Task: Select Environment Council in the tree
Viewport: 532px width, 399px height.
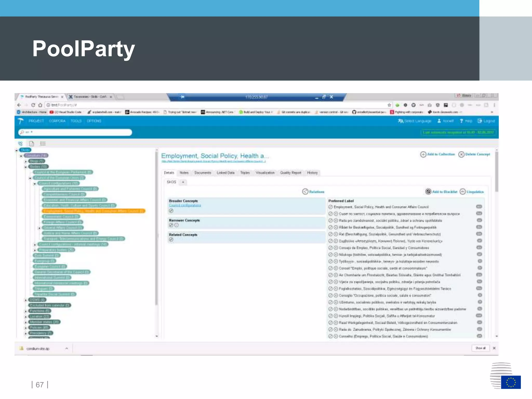Action: [61, 217]
